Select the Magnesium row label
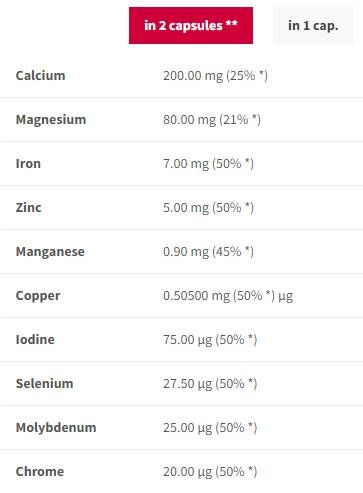Image resolution: width=363 pixels, height=493 pixels. [51, 120]
